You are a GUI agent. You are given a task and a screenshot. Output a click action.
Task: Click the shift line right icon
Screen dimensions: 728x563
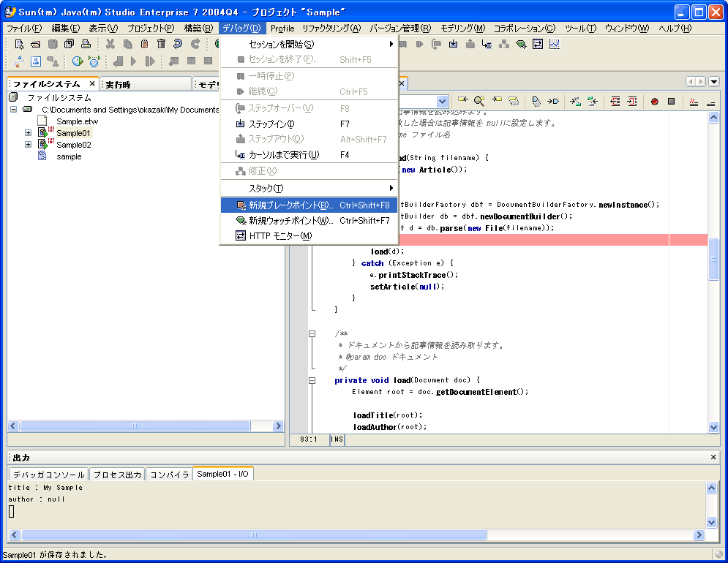(632, 101)
